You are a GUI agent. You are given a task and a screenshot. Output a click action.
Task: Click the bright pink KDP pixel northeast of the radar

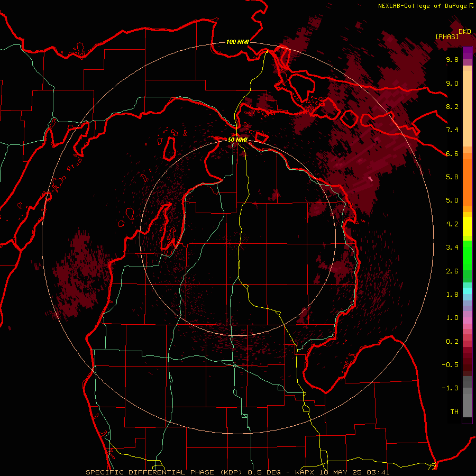[370, 179]
